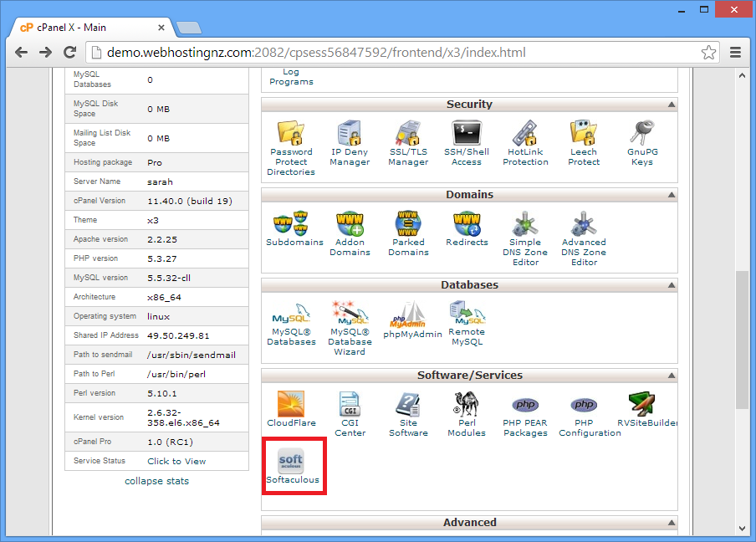Screen dimensions: 756x542
Task: Select the cPanel X - Main tab
Action: point(92,27)
